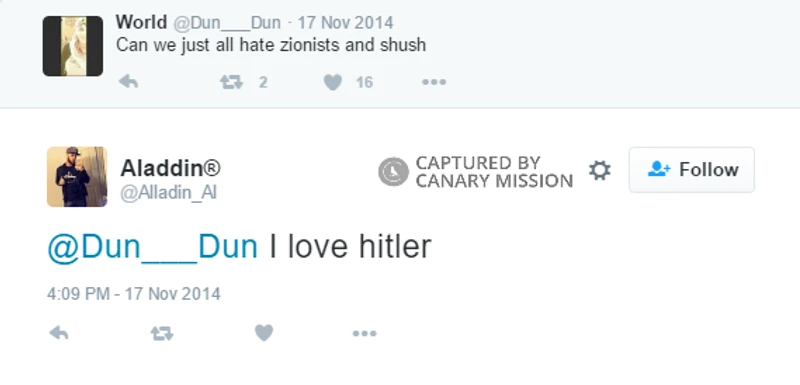Open the gear settings menu
The image size is (800, 385).
pos(599,170)
